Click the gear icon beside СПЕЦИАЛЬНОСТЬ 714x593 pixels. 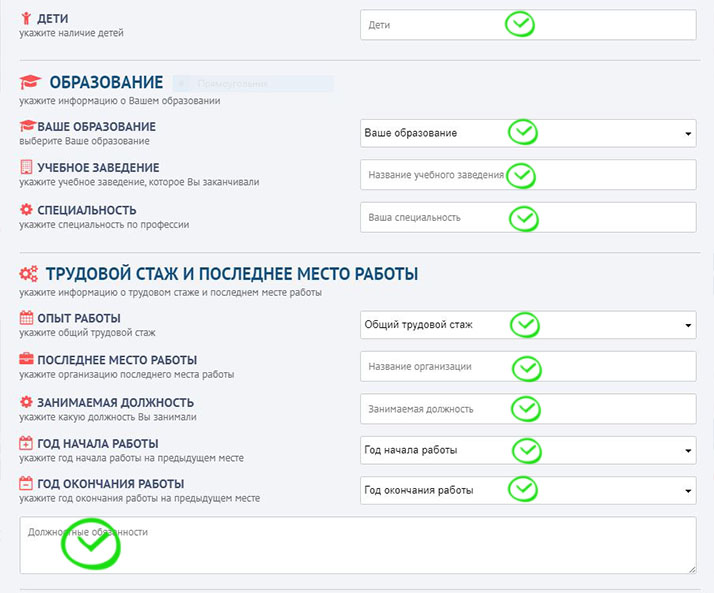[26, 210]
